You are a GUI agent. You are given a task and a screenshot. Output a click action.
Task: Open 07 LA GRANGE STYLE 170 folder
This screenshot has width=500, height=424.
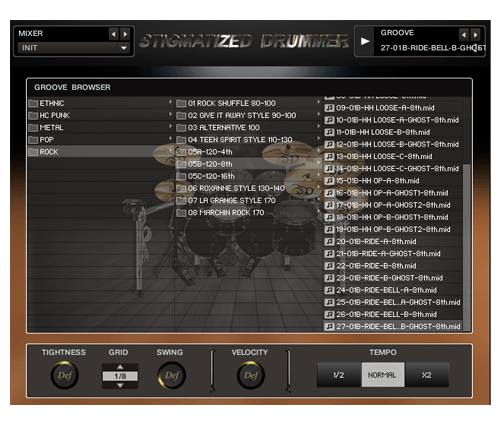(249, 201)
